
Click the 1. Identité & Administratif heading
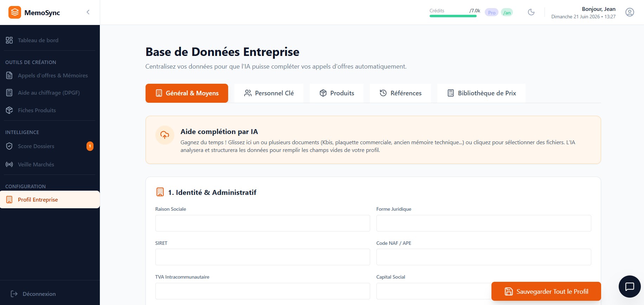coord(212,192)
